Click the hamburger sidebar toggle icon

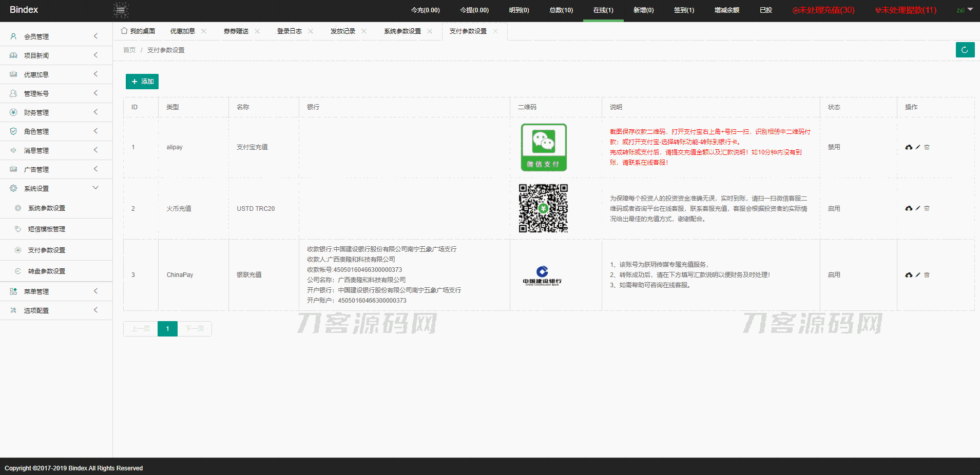(121, 10)
